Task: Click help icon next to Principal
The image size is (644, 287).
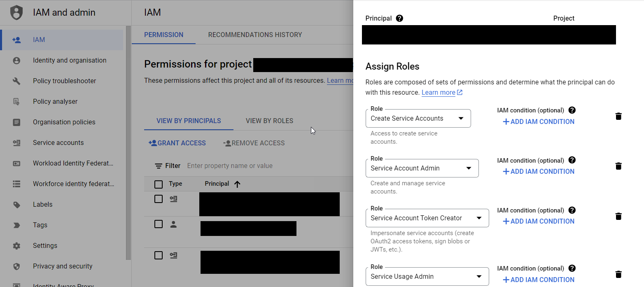Action: click(x=399, y=19)
